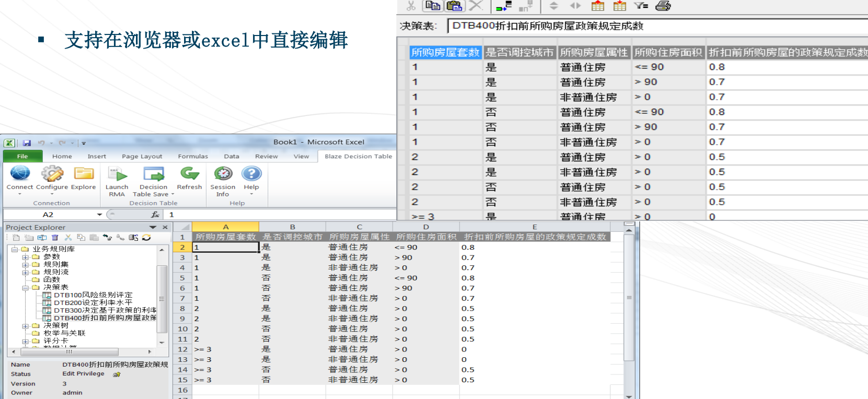Switch to the Data ribbon tab
868x399 pixels.
coord(232,156)
